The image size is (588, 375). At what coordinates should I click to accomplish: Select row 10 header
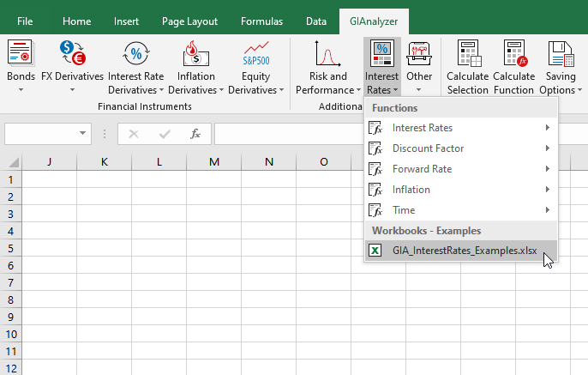tap(10, 334)
